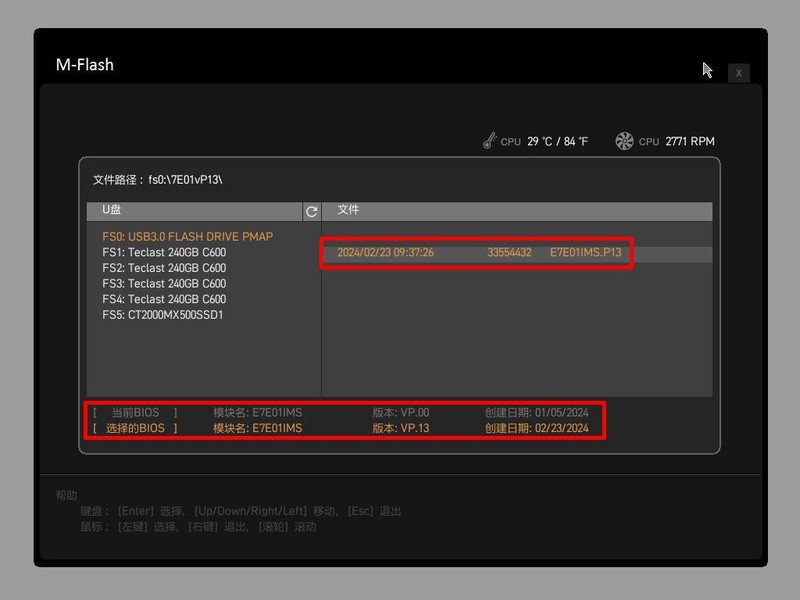This screenshot has height=600, width=800.
Task: Click the file path fs0:\7E01vP13\
Action: [x=185, y=180]
